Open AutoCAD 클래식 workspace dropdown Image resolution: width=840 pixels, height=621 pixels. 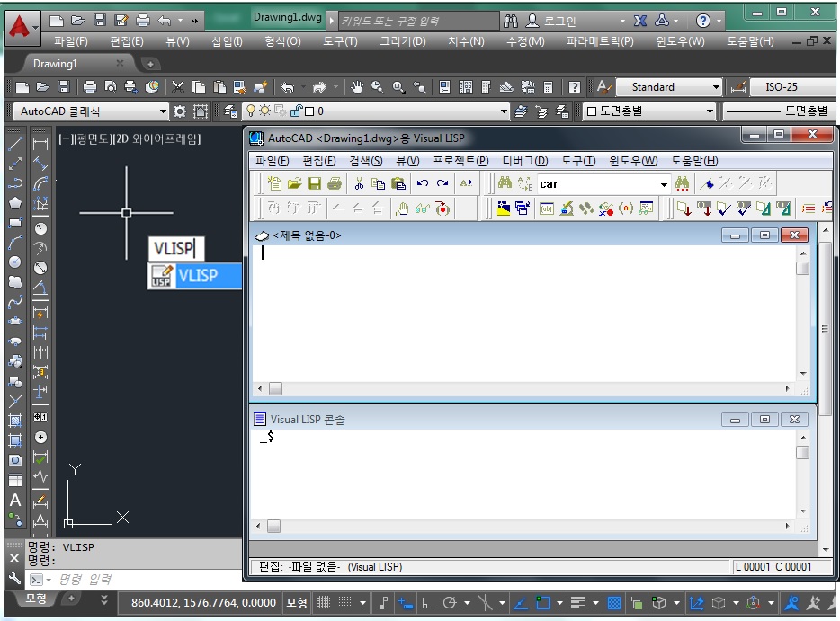click(163, 111)
